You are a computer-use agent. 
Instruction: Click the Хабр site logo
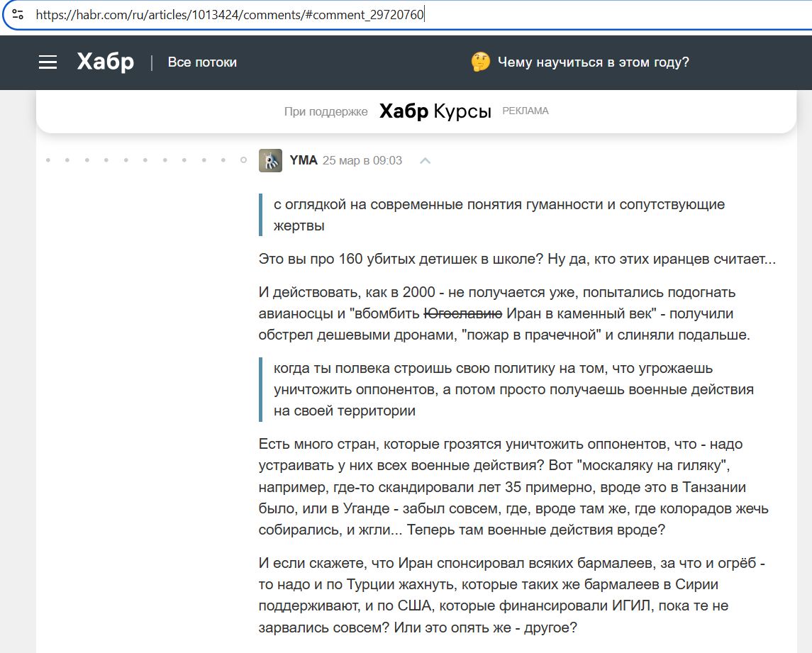pos(104,62)
